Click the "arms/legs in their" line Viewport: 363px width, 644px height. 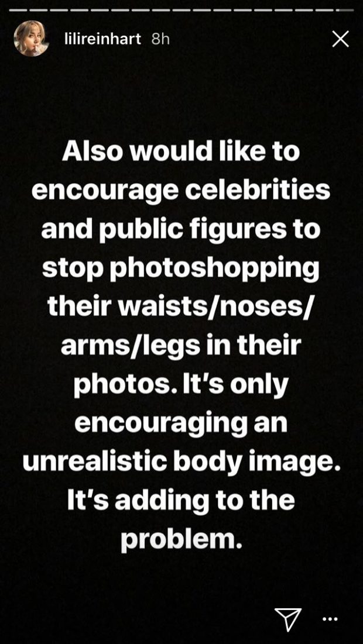[x=181, y=346]
